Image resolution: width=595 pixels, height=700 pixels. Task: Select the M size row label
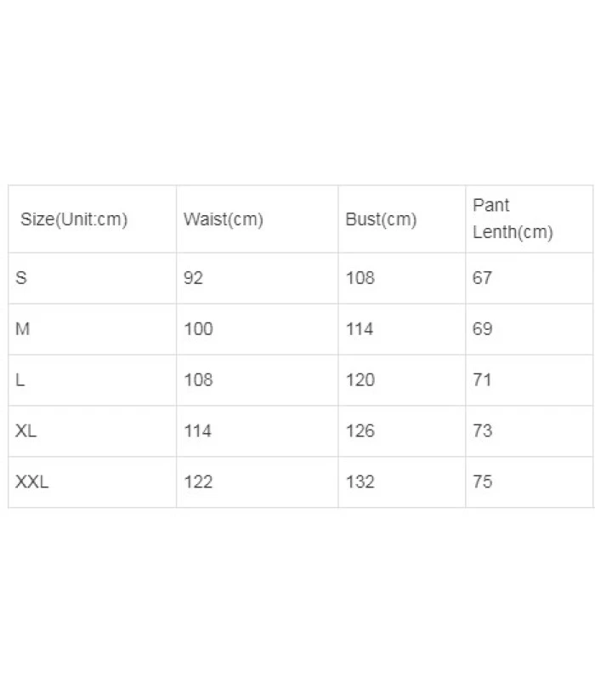tap(23, 329)
